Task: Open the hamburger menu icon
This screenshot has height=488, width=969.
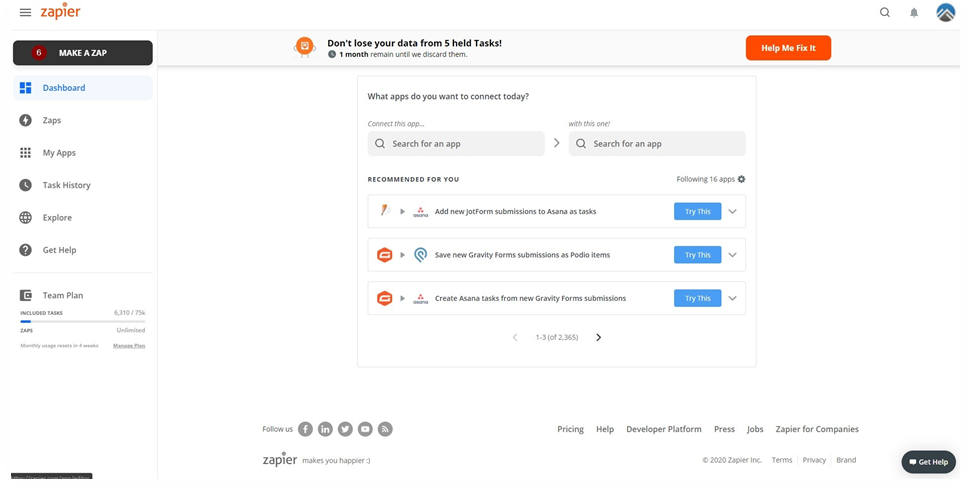Action: tap(25, 12)
